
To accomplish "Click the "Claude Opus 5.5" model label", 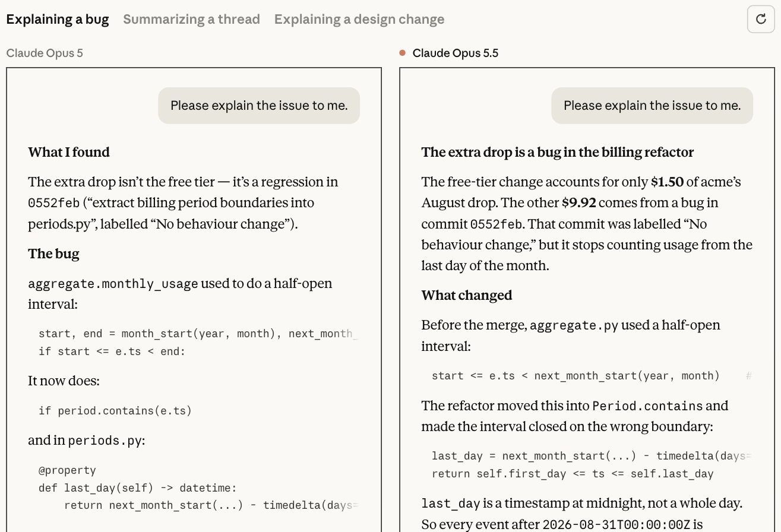I will coord(456,53).
